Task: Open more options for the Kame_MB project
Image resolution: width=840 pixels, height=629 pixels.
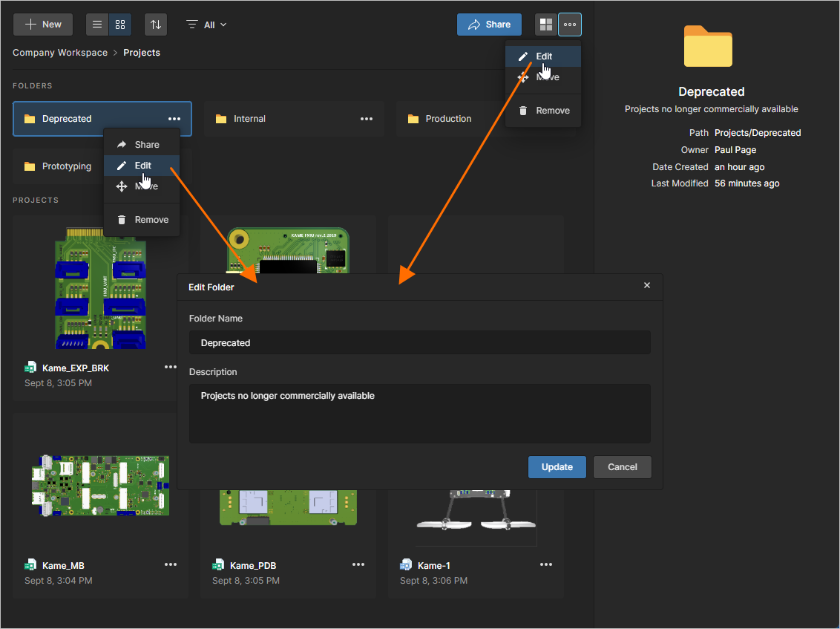Action: tap(171, 564)
